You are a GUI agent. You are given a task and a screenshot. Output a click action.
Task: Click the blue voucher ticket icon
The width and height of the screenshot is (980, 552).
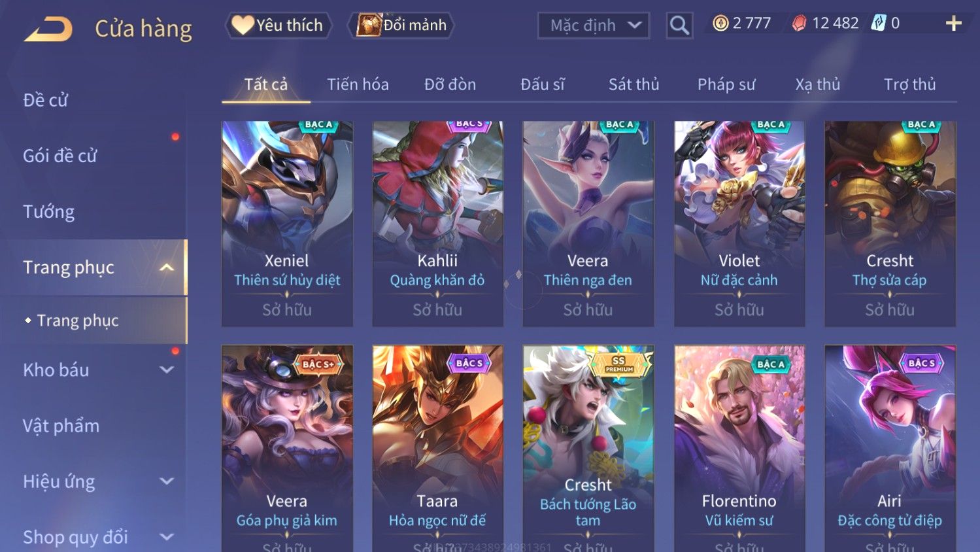pos(879,24)
